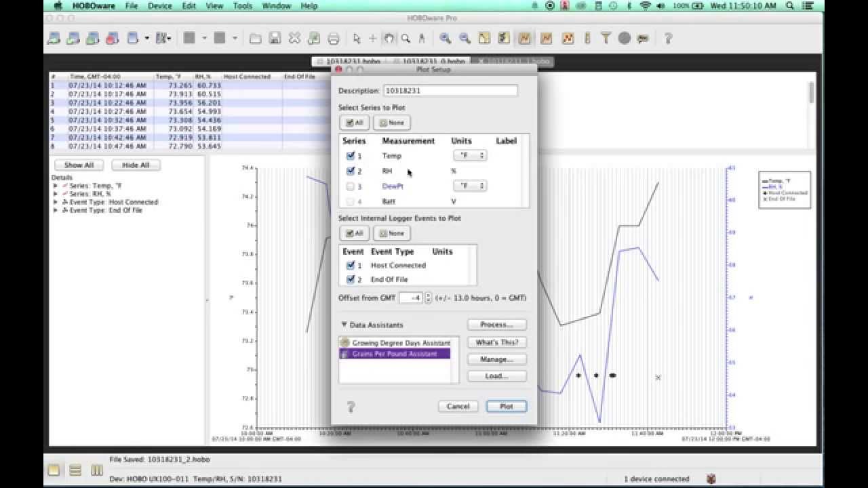The width and height of the screenshot is (868, 488).
Task: Expand the Series: RH, % details node
Action: pos(56,194)
